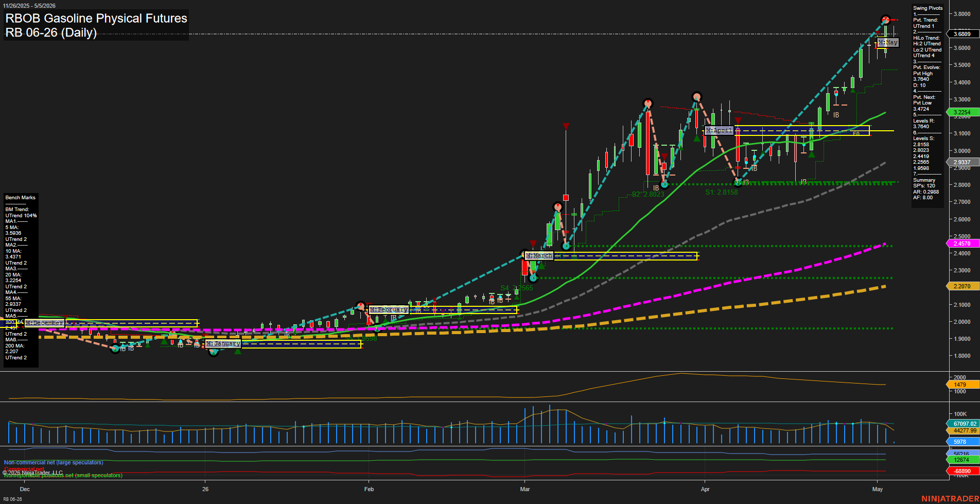Select the teal 67097.02 volume marker
980x504 pixels.
click(x=964, y=424)
